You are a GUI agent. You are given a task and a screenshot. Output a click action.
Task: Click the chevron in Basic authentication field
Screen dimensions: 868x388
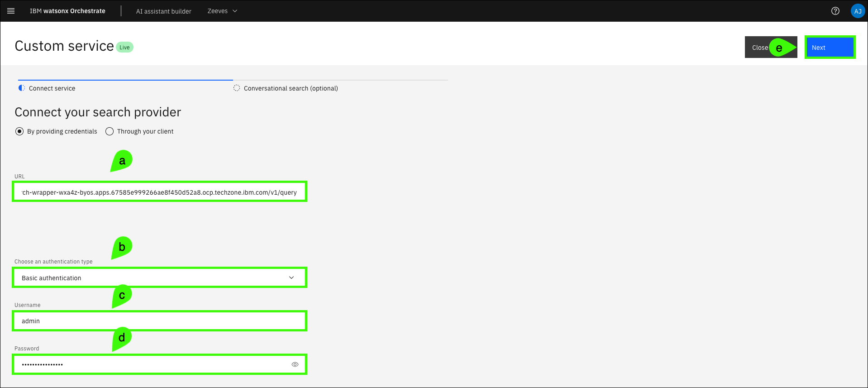(x=291, y=278)
